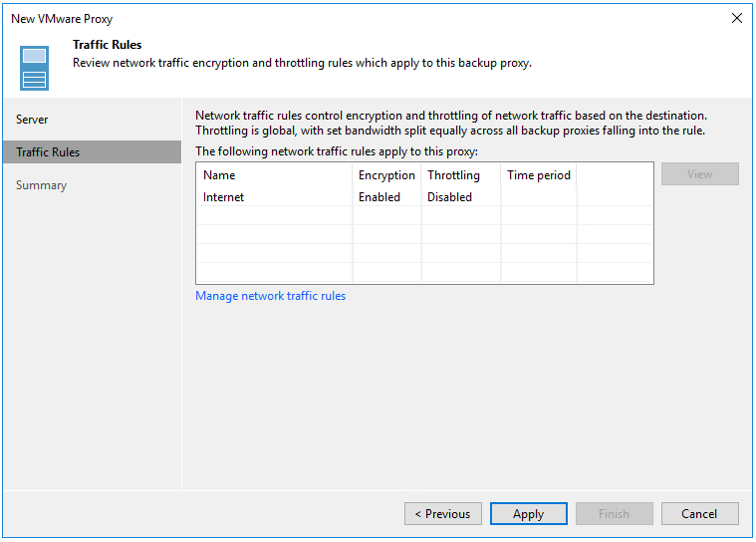Go to the Server step

32,120
